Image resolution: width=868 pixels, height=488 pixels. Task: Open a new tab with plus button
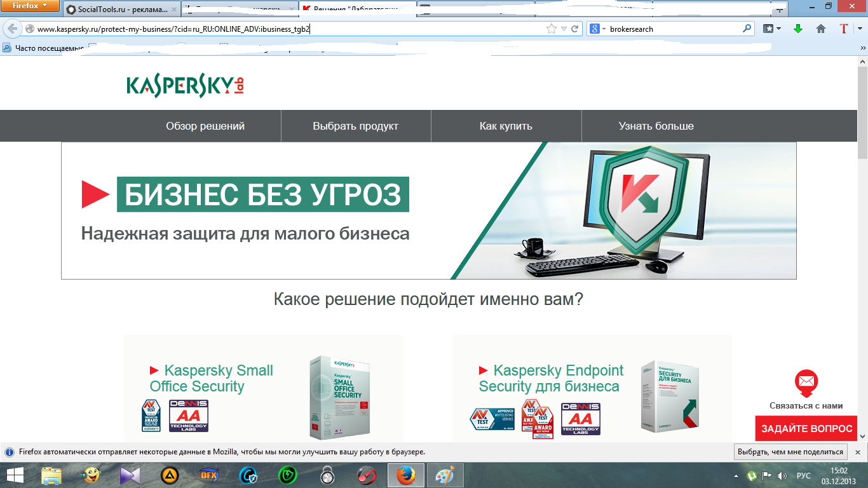(780, 10)
